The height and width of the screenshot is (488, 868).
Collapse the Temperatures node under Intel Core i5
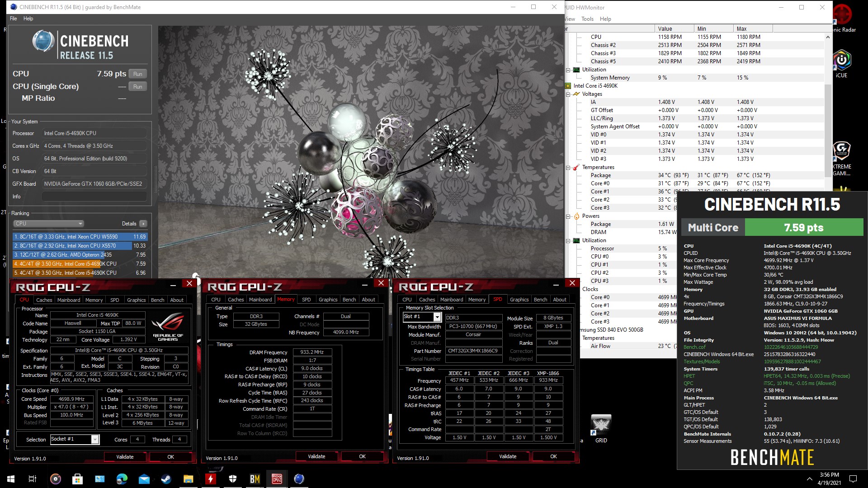(568, 167)
